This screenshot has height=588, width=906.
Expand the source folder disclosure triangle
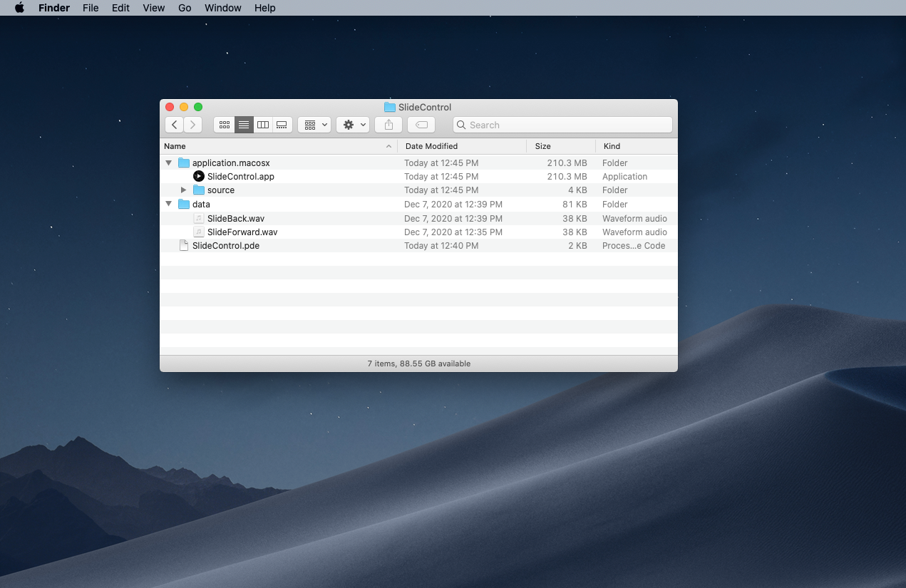pyautogui.click(x=184, y=190)
